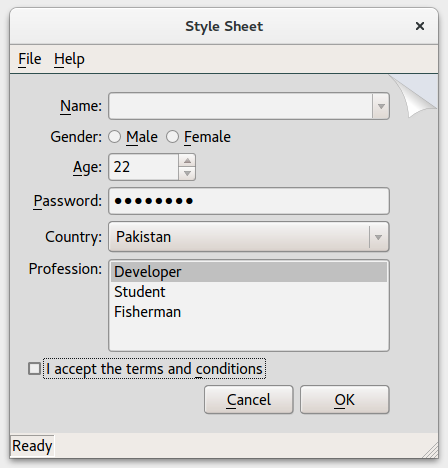Select the Male radio button

[114, 137]
